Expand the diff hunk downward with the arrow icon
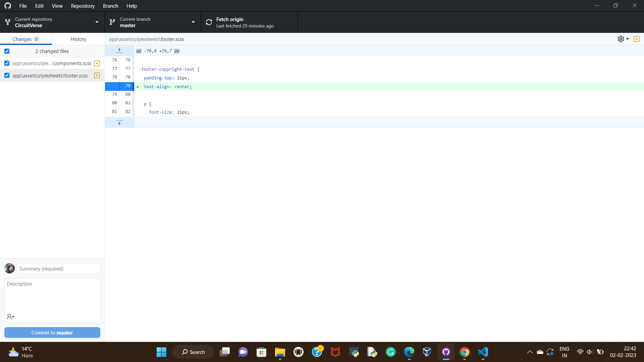 119,122
